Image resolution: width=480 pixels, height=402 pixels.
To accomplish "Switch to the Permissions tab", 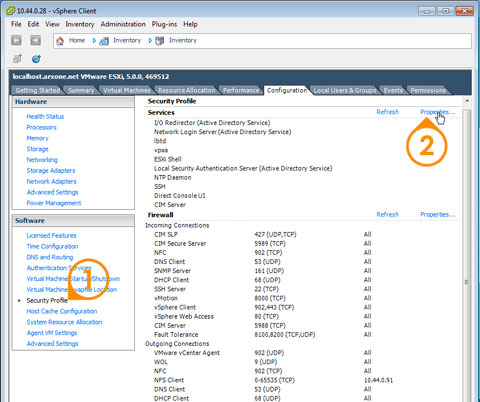I will pos(428,90).
